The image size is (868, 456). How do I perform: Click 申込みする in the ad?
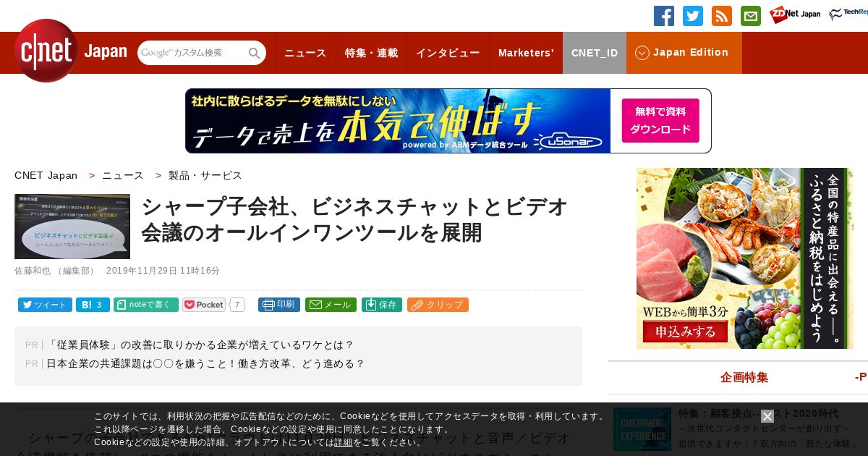click(x=686, y=332)
